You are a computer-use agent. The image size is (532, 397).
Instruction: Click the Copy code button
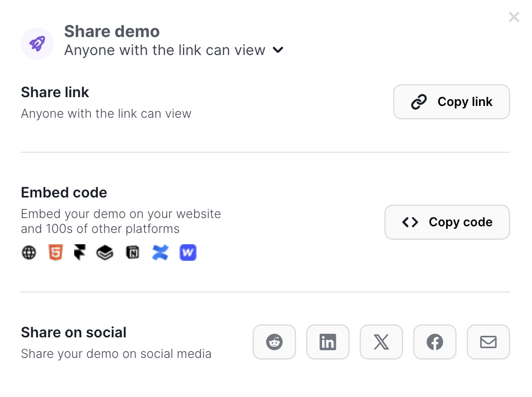(x=447, y=222)
